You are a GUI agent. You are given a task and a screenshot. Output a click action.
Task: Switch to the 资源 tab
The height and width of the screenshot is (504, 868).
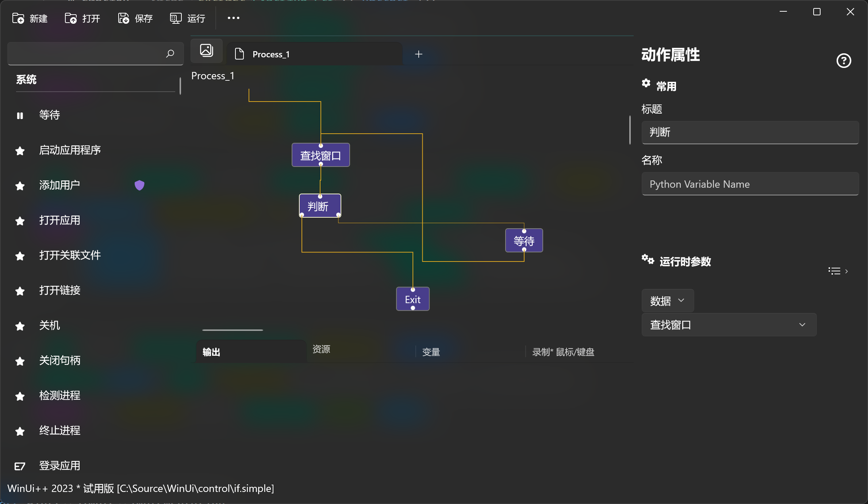pos(321,349)
